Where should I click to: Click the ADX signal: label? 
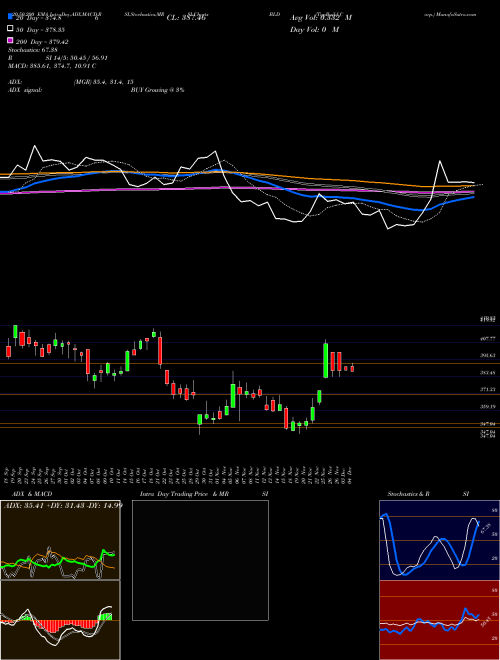click(25, 90)
